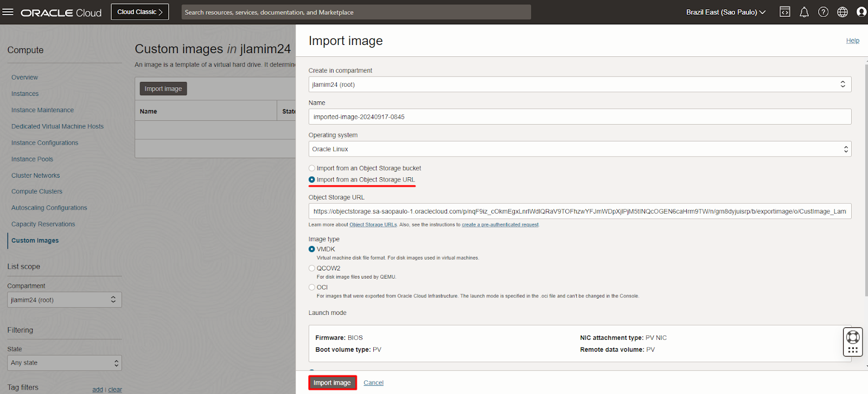This screenshot has width=868, height=394.
Task: Open the Cloud Shell developer tools icon
Action: coord(784,12)
